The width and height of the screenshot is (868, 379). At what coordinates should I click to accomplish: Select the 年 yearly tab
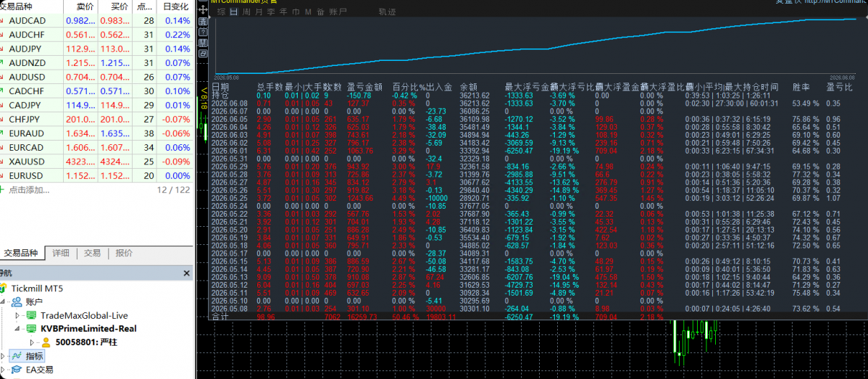point(283,12)
